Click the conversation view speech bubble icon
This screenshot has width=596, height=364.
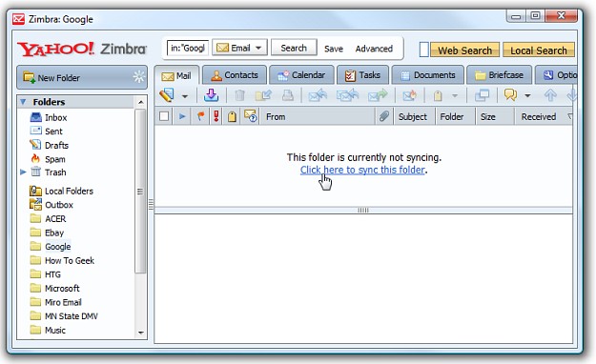click(x=510, y=95)
